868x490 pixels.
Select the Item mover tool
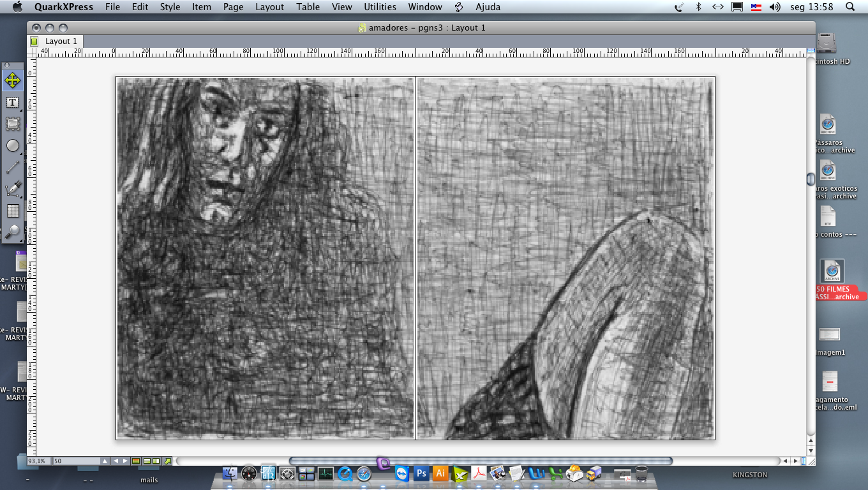[x=13, y=80]
